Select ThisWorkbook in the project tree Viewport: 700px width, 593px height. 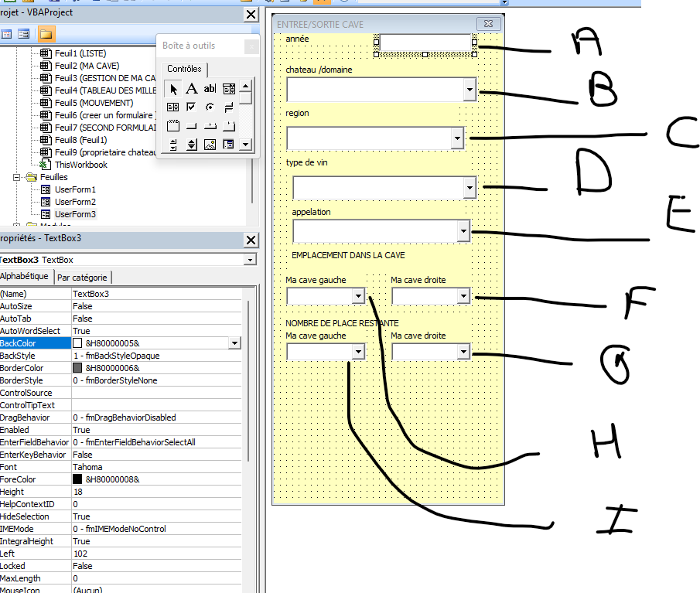(x=80, y=165)
